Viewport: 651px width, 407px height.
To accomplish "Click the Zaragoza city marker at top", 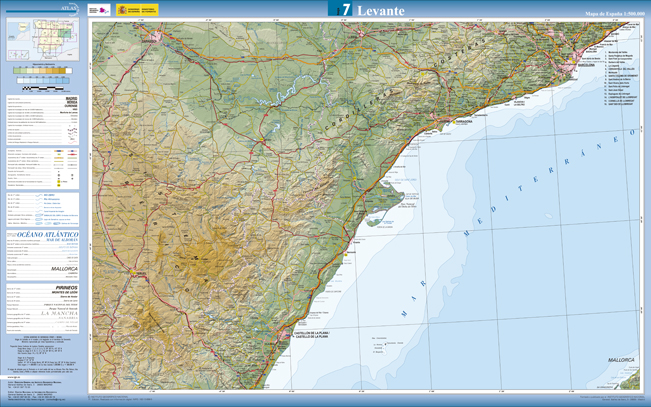I will point(150,41).
